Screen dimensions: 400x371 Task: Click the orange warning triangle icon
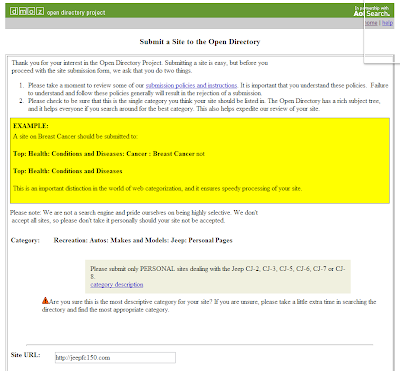(45, 301)
